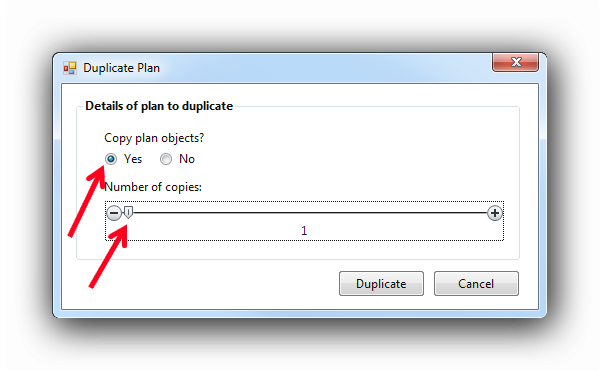Increase copies with the plus icon
600x371 pixels.
coord(494,213)
